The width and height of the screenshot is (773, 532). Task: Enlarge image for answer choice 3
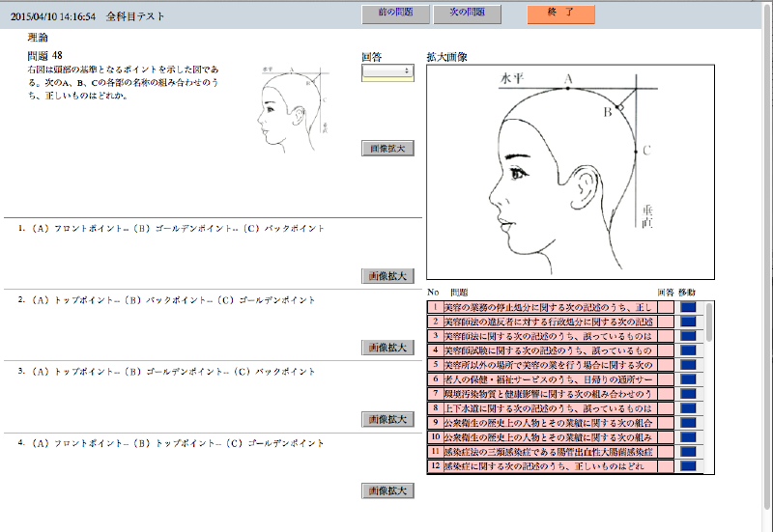388,419
